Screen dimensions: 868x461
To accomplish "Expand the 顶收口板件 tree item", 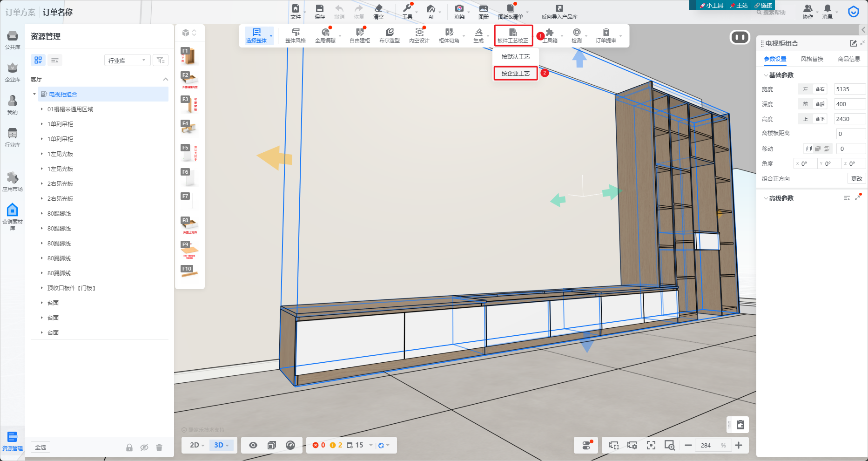I will (42, 288).
